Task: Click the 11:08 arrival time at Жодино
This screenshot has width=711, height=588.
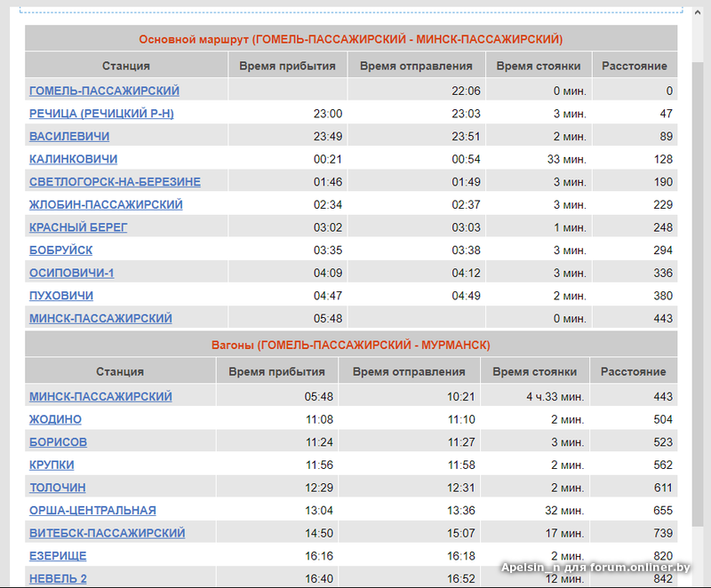Action: (x=319, y=419)
